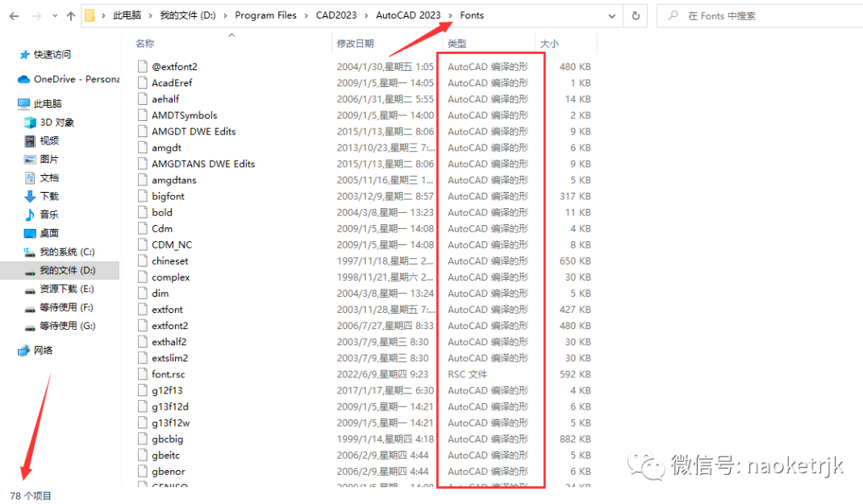Image resolution: width=863 pixels, height=504 pixels.
Task: Open 音乐 folder in sidebar
Action: (49, 215)
